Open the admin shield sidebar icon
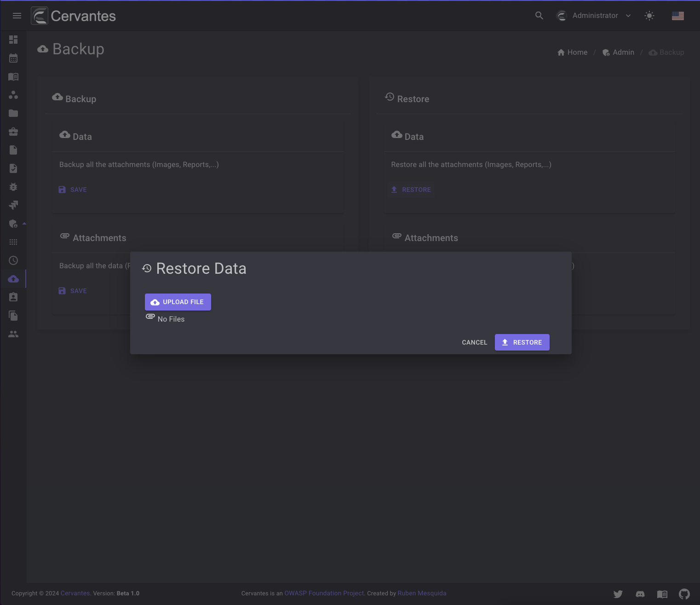700x605 pixels. [x=13, y=224]
